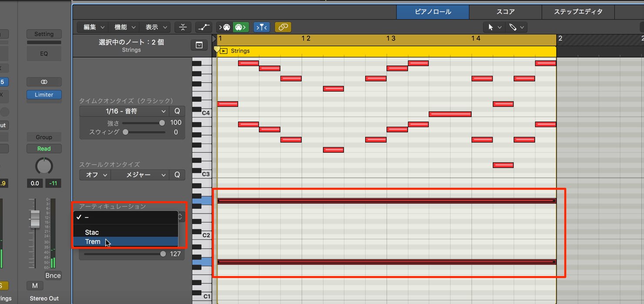Image resolution: width=644 pixels, height=304 pixels.
Task: Click the 強さ strength slider knob
Action: (x=162, y=123)
